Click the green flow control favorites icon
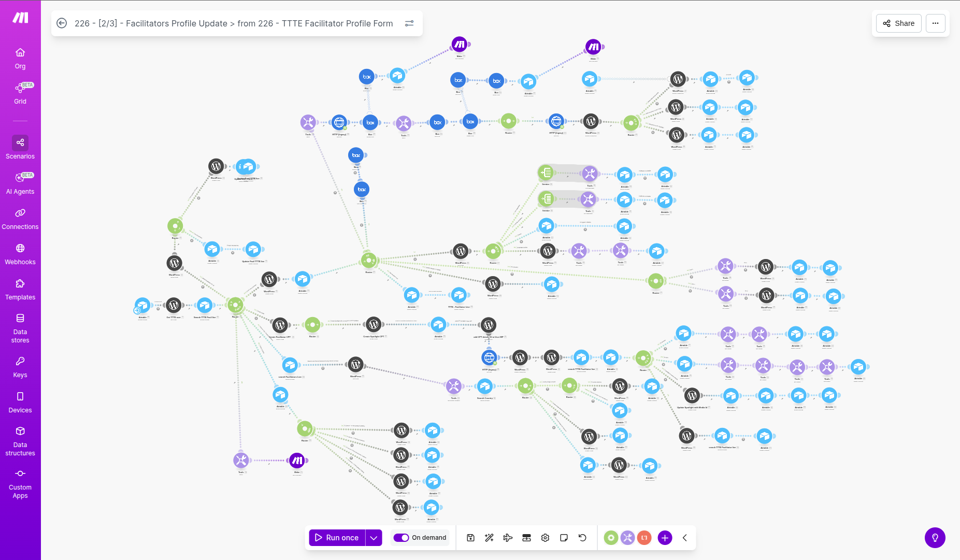Screen dimensions: 960x560 pyautogui.click(x=611, y=538)
